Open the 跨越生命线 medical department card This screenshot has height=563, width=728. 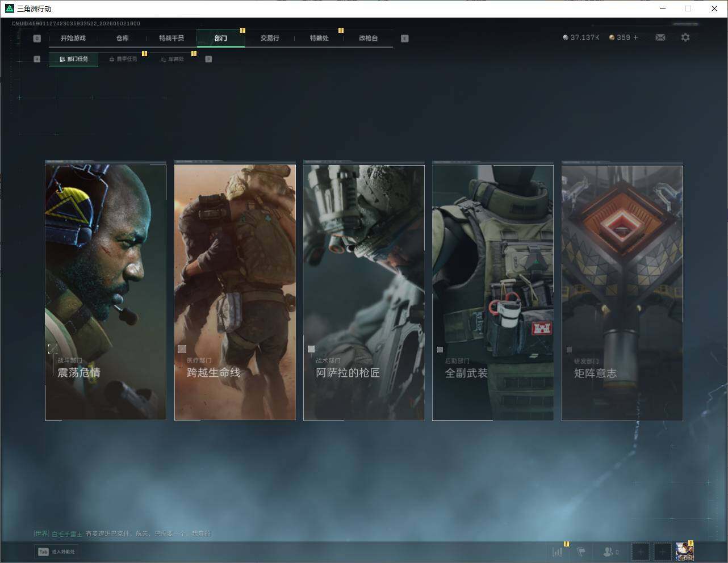(x=235, y=292)
